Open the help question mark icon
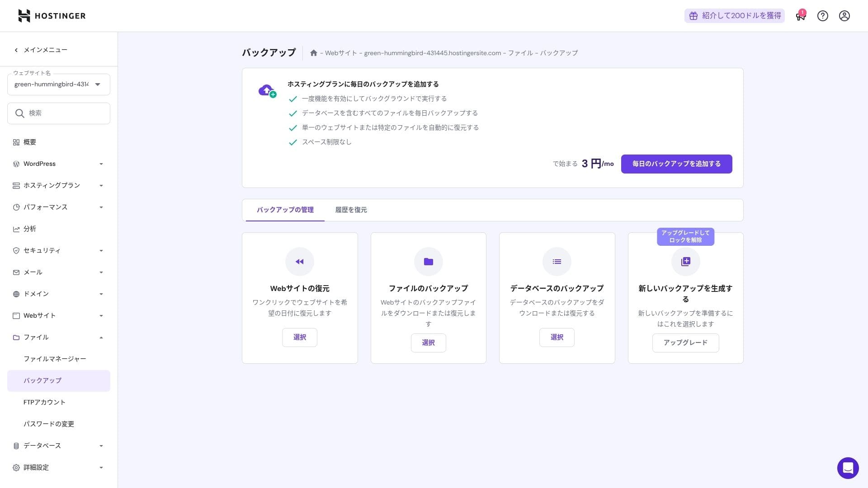This screenshot has height=488, width=868. click(x=823, y=16)
